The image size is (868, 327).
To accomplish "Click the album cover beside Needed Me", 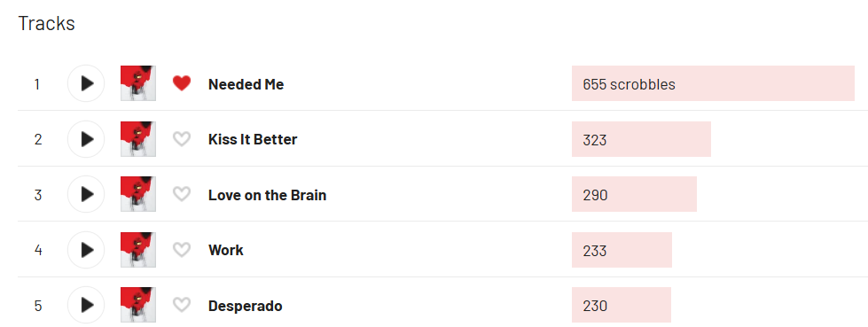I will point(137,83).
